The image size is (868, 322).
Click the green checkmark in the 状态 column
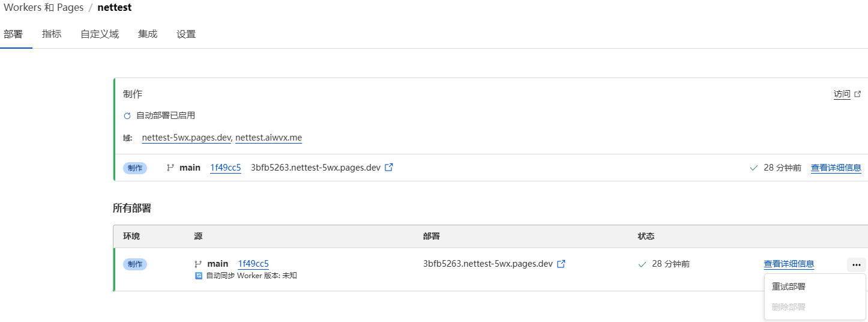642,264
